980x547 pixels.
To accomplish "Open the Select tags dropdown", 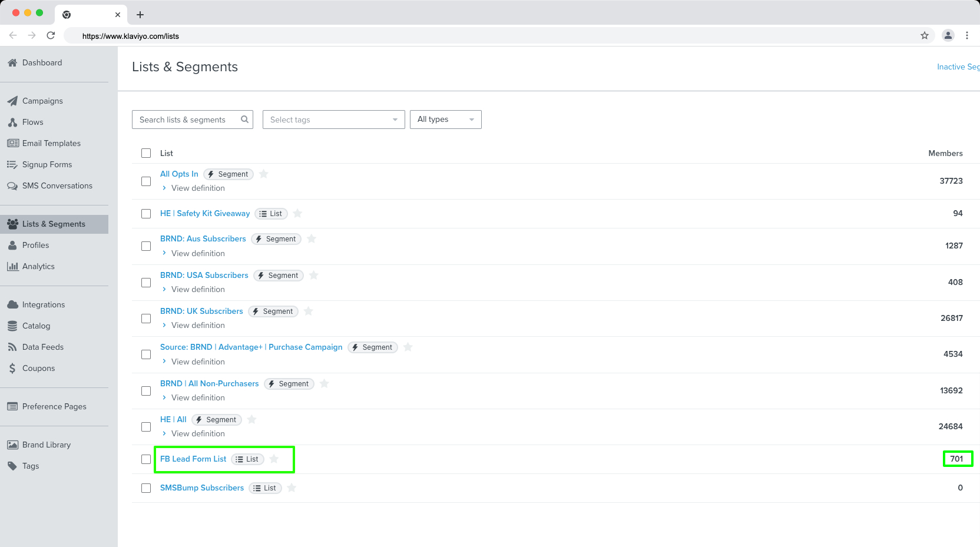I will pos(334,120).
